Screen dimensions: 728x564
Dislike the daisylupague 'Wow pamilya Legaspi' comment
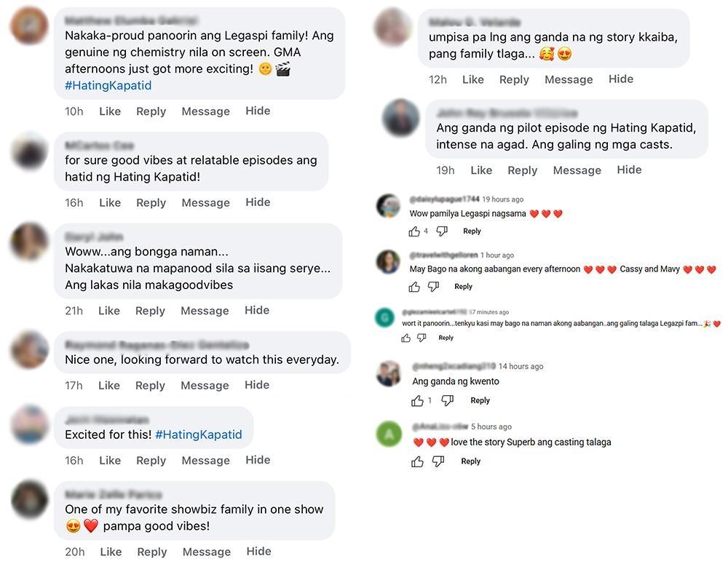point(442,231)
